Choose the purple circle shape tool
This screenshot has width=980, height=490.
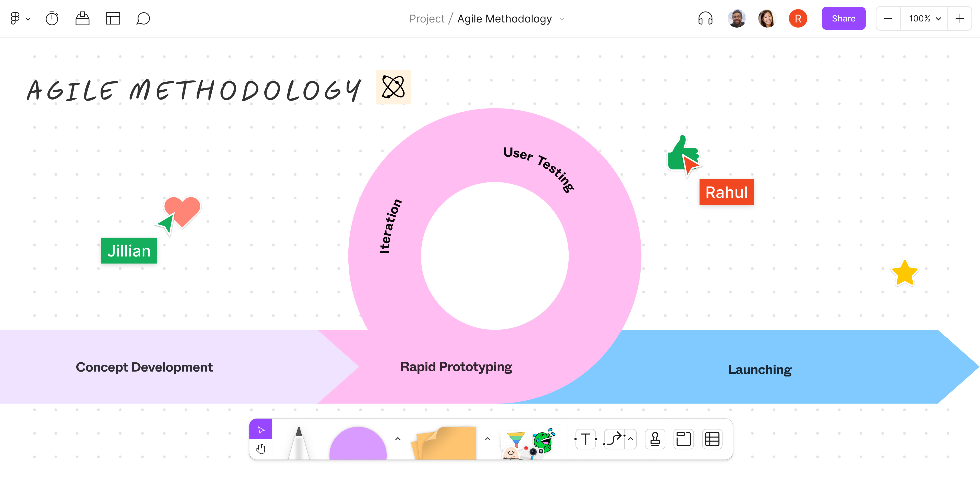[x=358, y=444]
